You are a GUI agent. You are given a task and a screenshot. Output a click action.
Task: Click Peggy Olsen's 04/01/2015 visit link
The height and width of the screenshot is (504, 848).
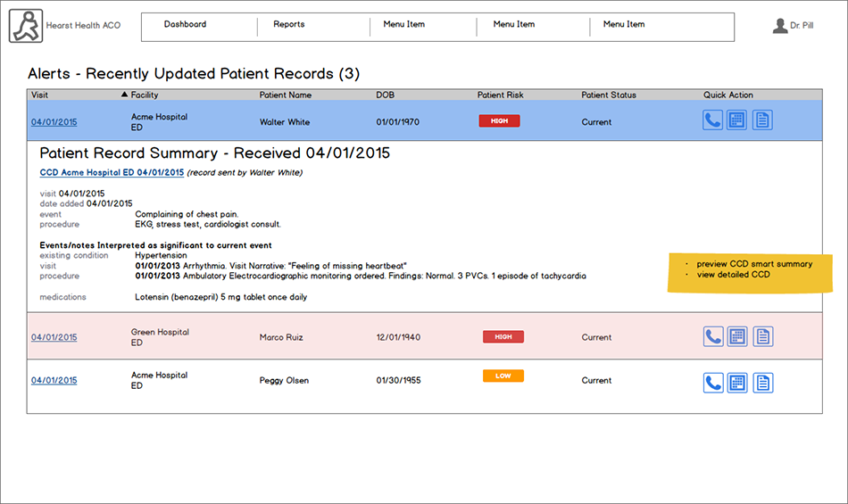pyautogui.click(x=54, y=380)
